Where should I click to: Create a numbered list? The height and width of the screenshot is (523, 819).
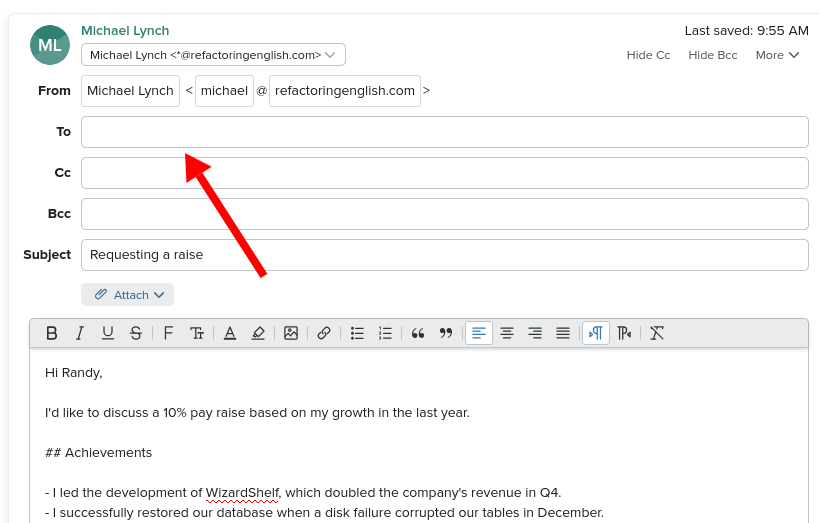point(385,333)
